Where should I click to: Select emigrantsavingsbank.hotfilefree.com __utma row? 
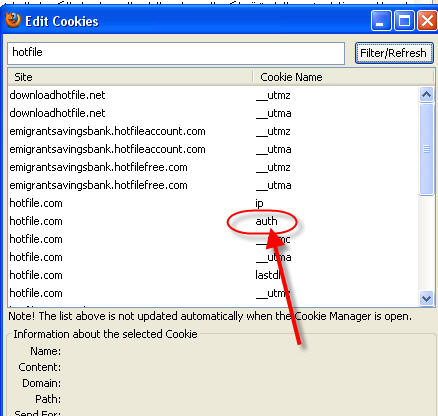tap(213, 185)
